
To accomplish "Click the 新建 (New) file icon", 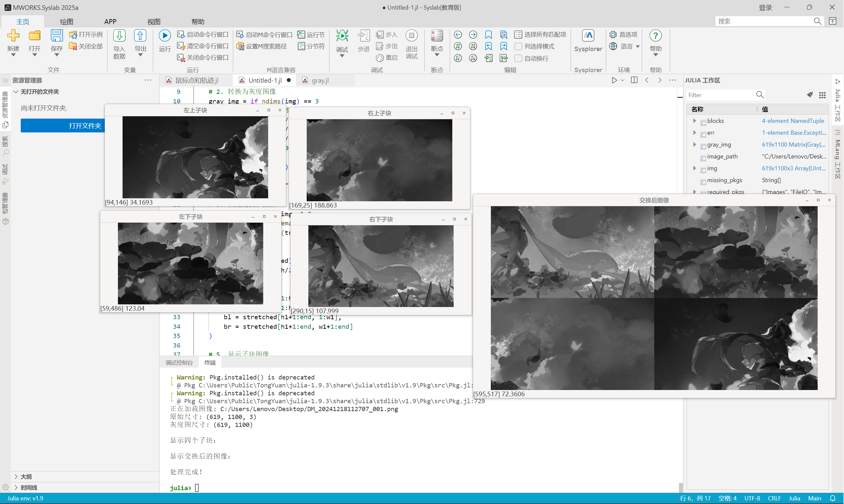I will click(13, 36).
